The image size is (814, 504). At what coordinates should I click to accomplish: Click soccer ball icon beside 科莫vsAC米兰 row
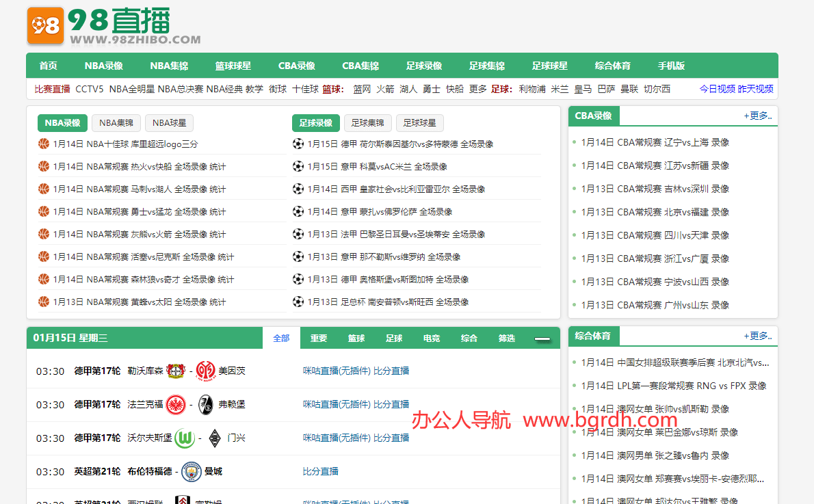pos(298,166)
